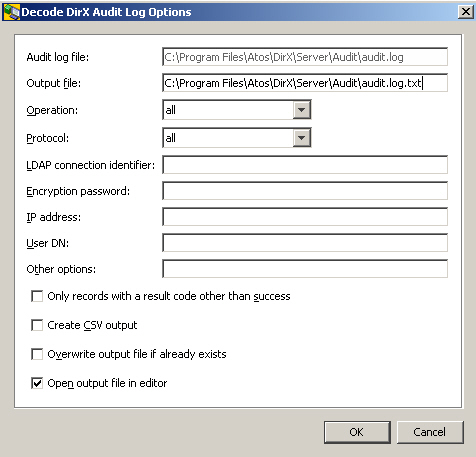This screenshot has height=457, width=476.
Task: Click the Audit log file path field
Action: point(305,57)
